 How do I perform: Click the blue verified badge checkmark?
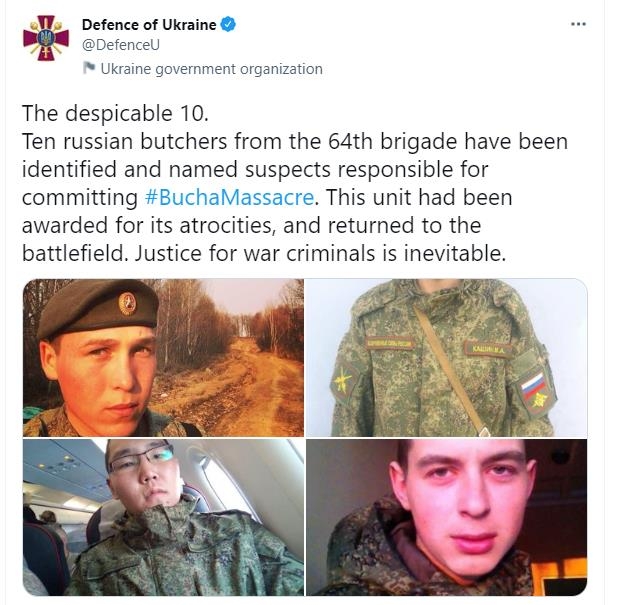pos(228,25)
